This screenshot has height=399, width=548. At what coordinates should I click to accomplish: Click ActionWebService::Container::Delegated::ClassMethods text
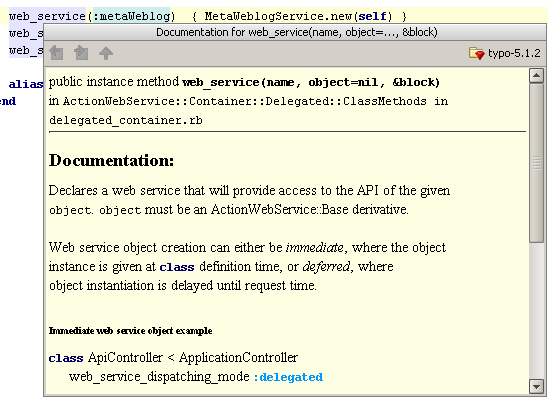pyautogui.click(x=245, y=101)
